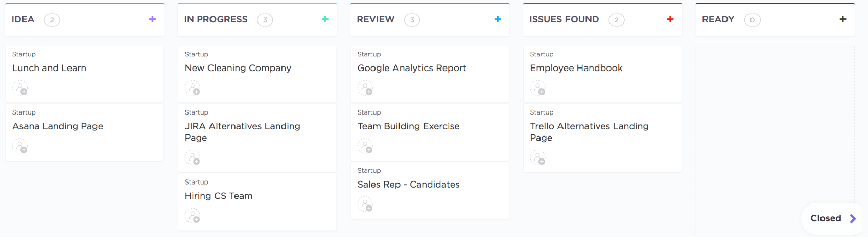Viewport: 868px width, 250px height.
Task: Click the empty READY column drop area
Action: 775,128
